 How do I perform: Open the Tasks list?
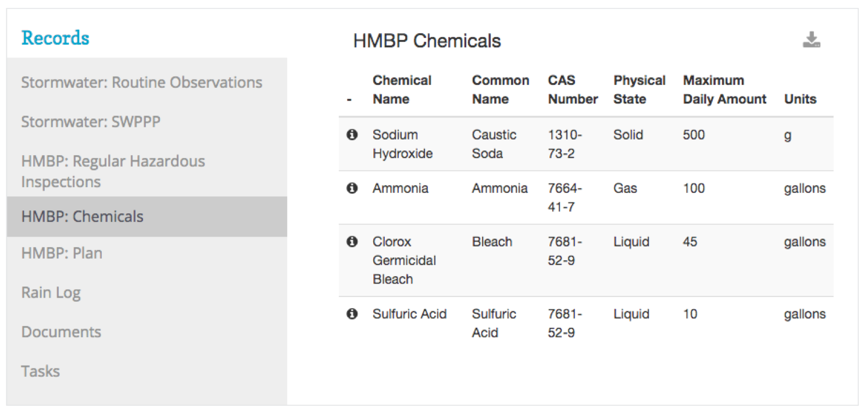pos(40,371)
